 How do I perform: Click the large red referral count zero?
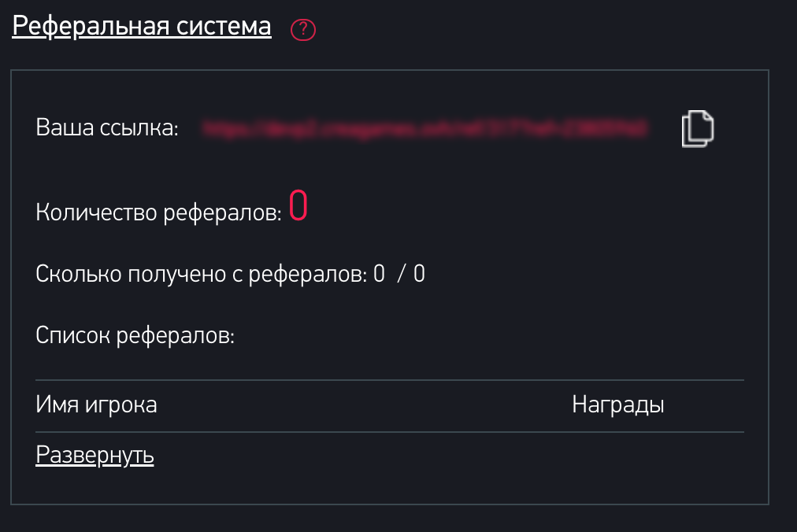click(298, 206)
